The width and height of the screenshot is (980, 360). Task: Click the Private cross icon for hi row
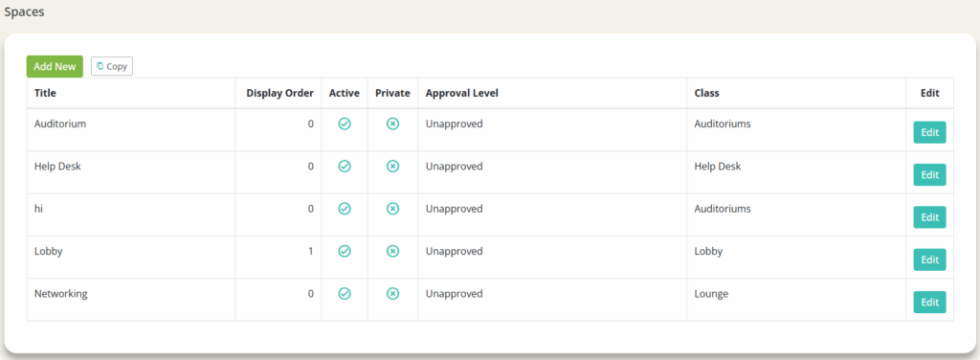coord(392,209)
